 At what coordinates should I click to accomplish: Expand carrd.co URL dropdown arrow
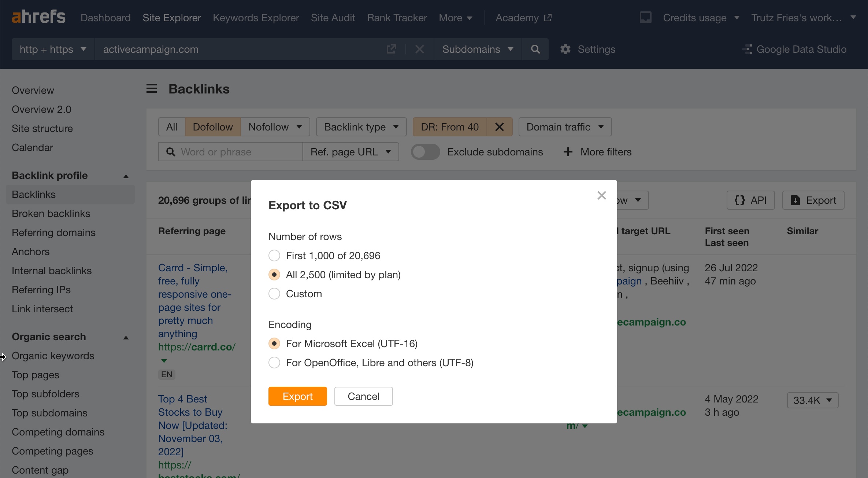pyautogui.click(x=164, y=361)
